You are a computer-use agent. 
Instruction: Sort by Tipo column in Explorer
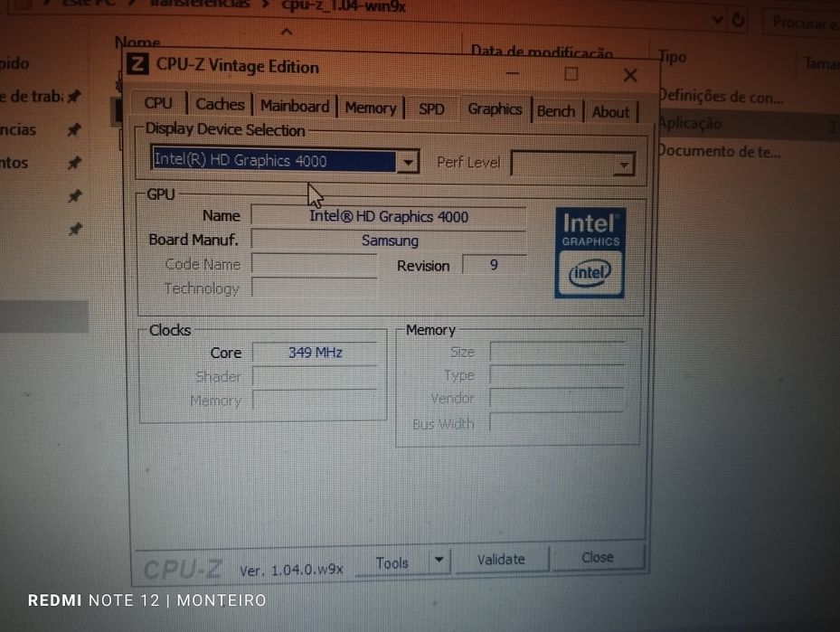pos(673,56)
